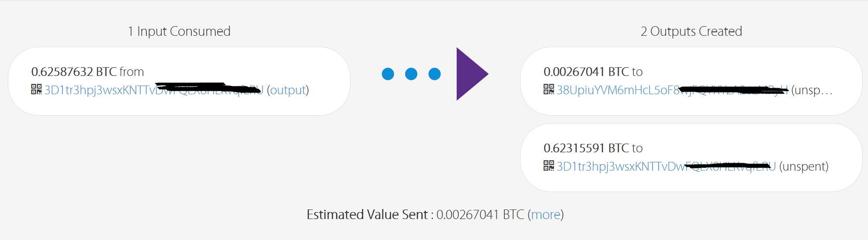
Task: Click the (more) link after Estimated Value Sent
Action: click(x=546, y=215)
